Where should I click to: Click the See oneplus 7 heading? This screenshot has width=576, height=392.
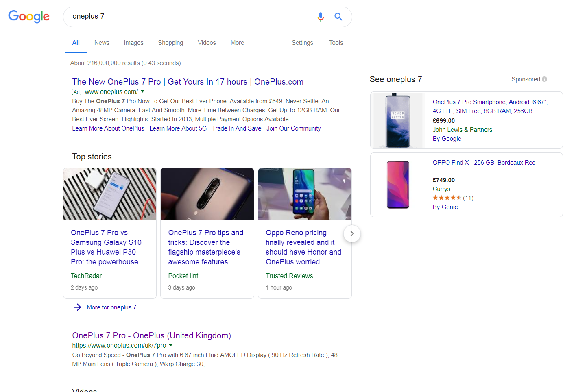pos(396,79)
